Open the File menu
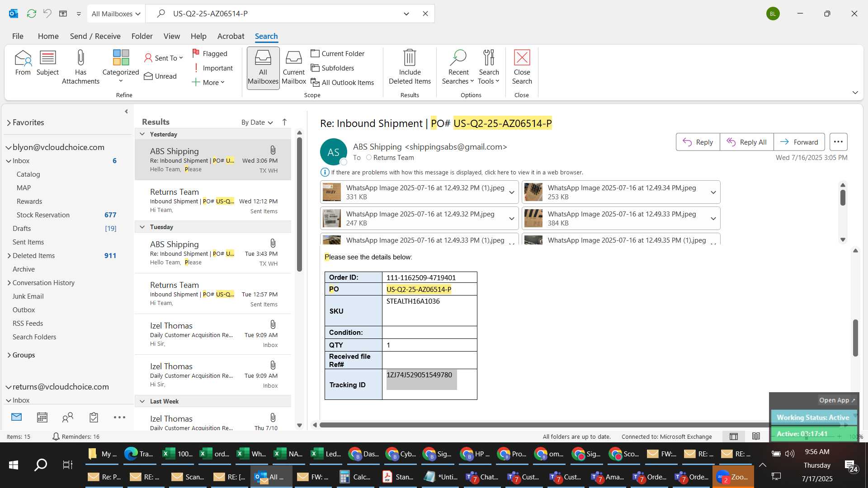 (x=18, y=36)
